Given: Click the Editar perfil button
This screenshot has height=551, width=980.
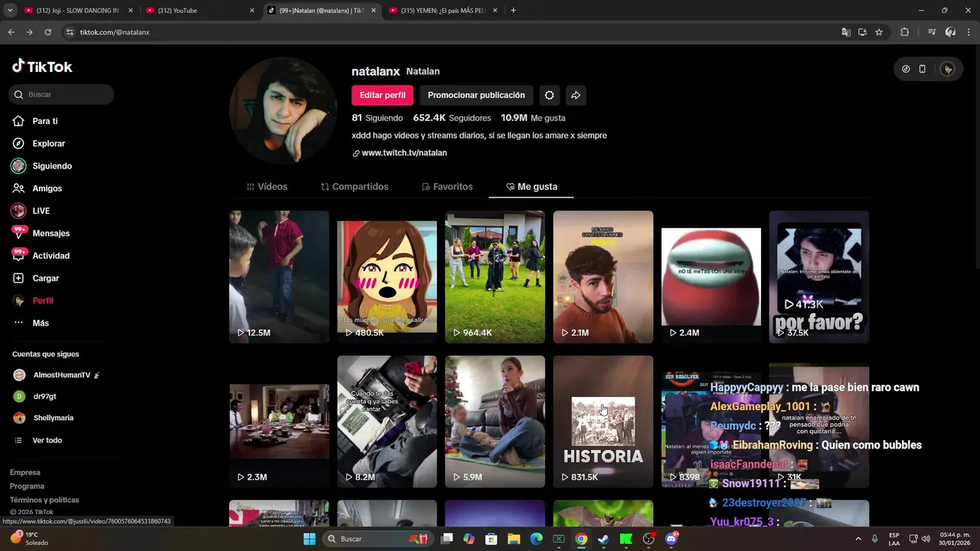Looking at the screenshot, I should (x=383, y=95).
